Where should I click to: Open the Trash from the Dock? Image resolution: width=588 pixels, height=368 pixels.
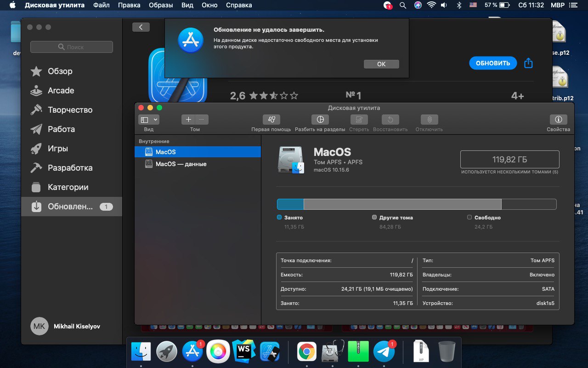447,352
